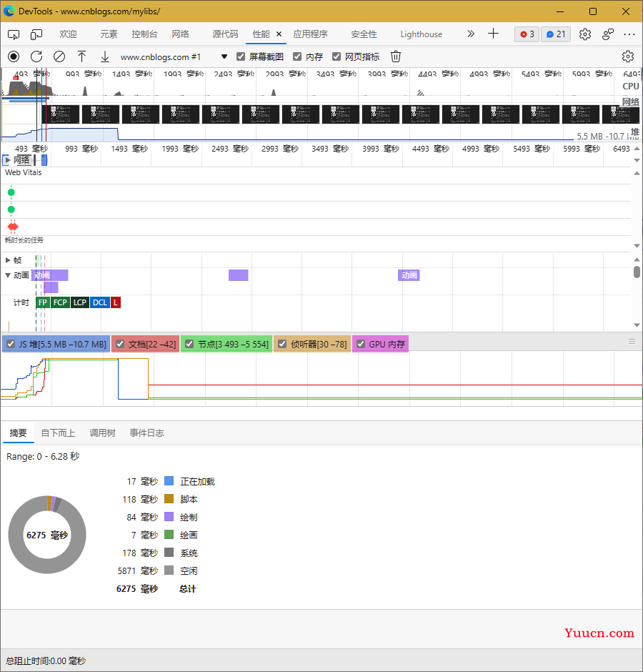
Task: Select the 摘要 summary tab
Action: tap(19, 433)
